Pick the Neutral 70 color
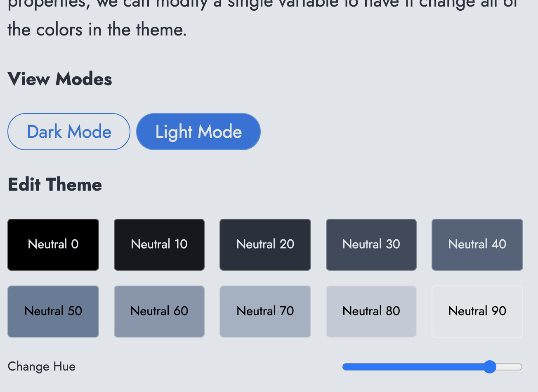Image resolution: width=538 pixels, height=392 pixels. click(265, 311)
